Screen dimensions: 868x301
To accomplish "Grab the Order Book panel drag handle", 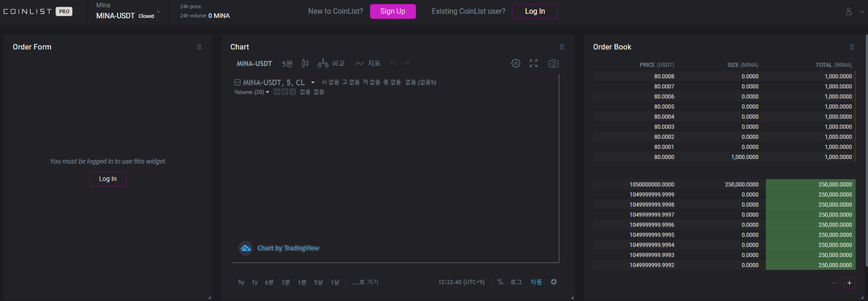I will tap(851, 47).
